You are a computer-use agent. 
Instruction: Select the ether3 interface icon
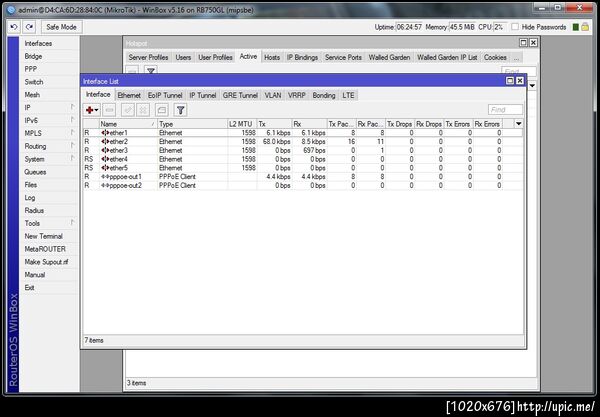click(105, 150)
